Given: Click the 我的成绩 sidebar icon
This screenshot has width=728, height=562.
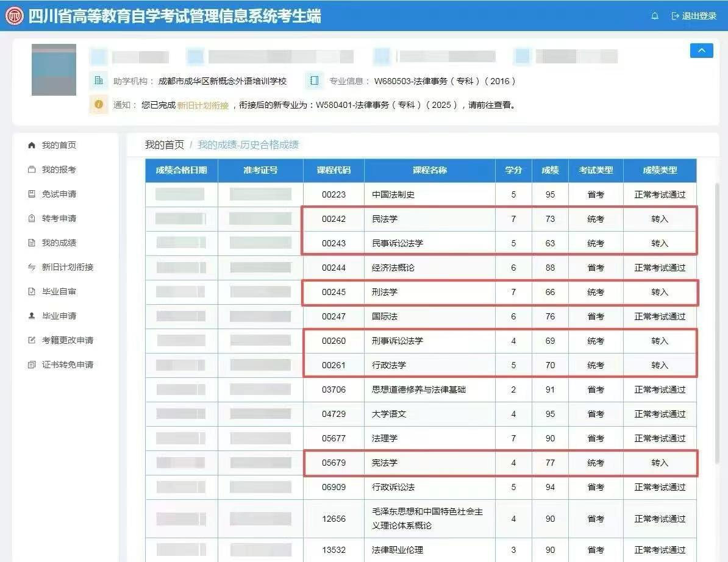Looking at the screenshot, I should pyautogui.click(x=32, y=243).
